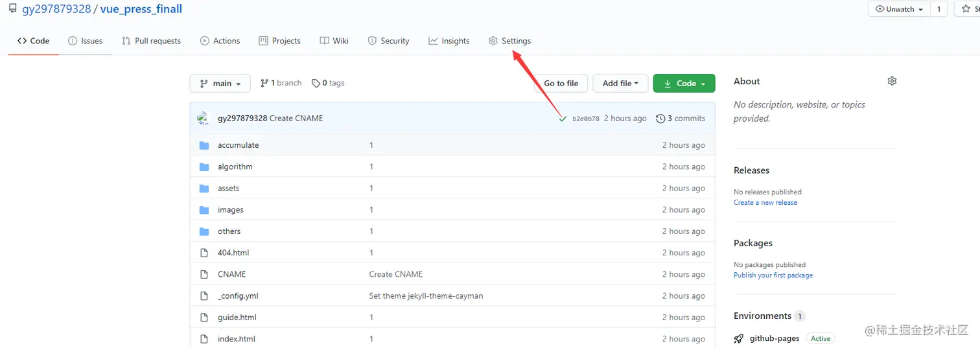Click the accumulate folder icon

tap(204, 145)
